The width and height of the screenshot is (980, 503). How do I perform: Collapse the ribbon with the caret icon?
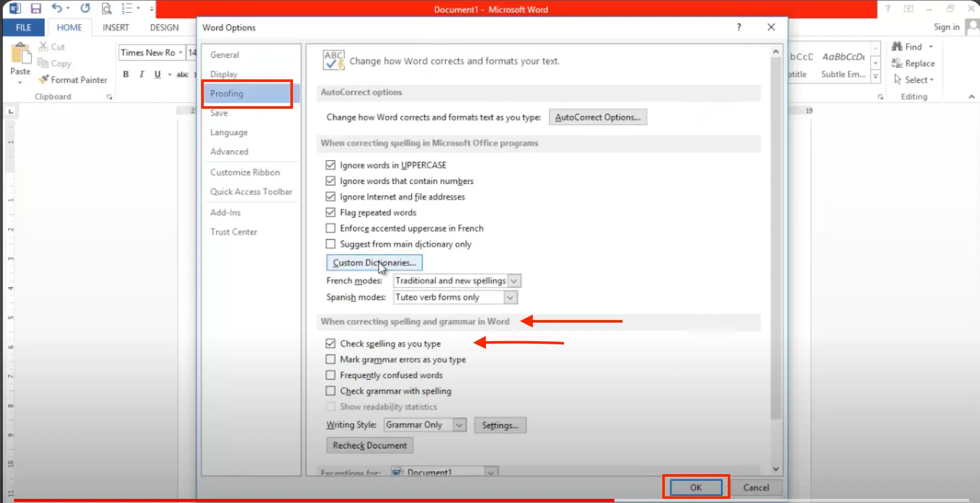click(972, 96)
